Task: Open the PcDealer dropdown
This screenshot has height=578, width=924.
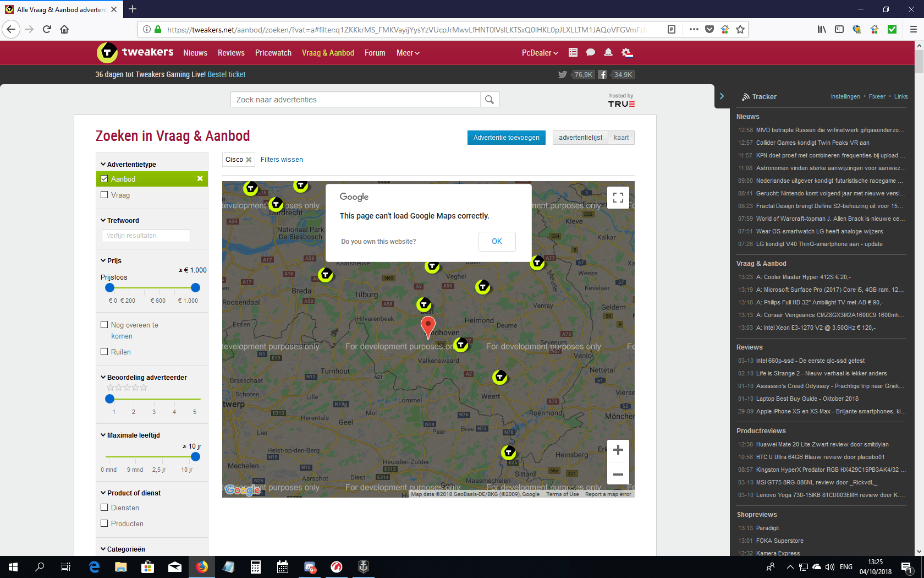Action: 540,53
